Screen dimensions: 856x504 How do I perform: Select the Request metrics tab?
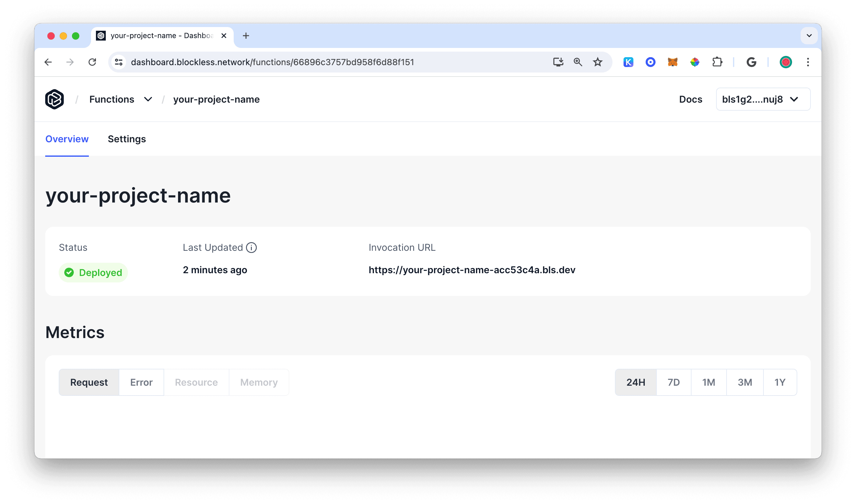point(89,382)
